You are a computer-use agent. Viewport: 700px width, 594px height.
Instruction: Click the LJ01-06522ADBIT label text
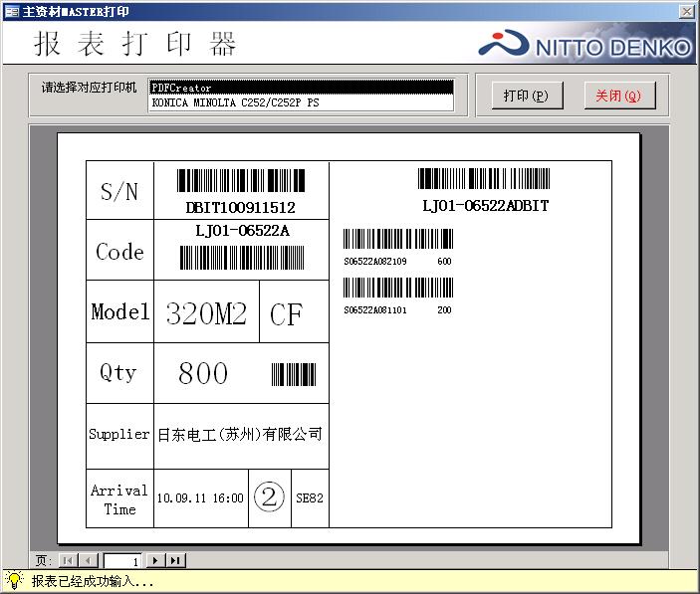[x=486, y=206]
